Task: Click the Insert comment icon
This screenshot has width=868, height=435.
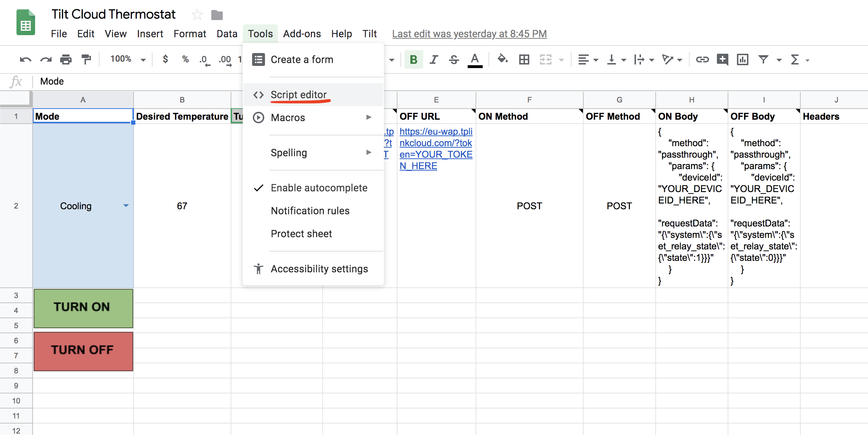Action: coord(722,59)
